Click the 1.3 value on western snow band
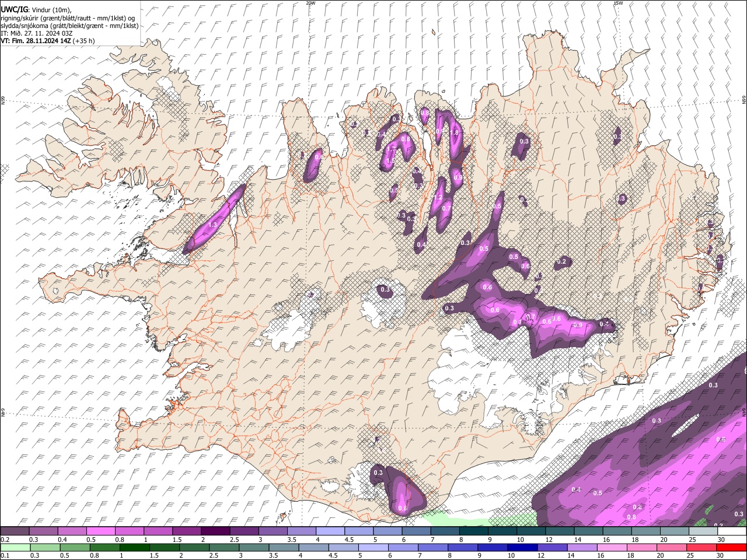 tap(212, 225)
